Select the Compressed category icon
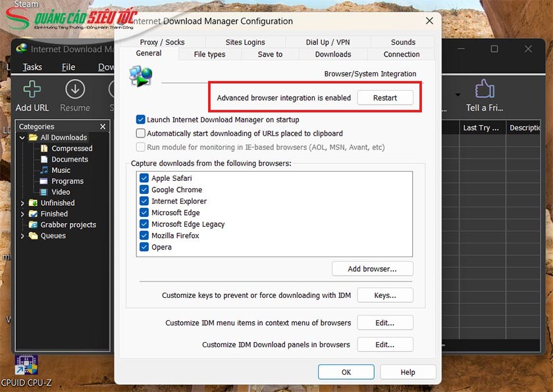553x392 pixels. 44,149
